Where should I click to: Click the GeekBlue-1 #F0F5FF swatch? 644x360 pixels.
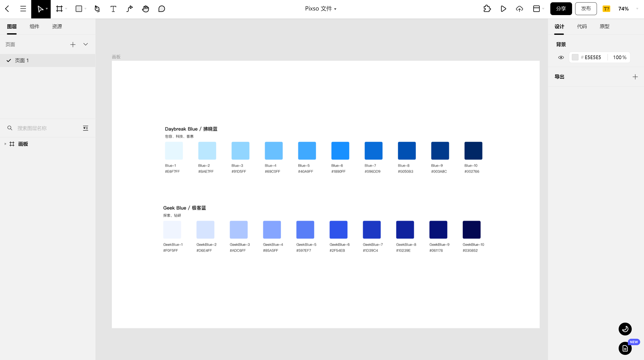point(172,230)
